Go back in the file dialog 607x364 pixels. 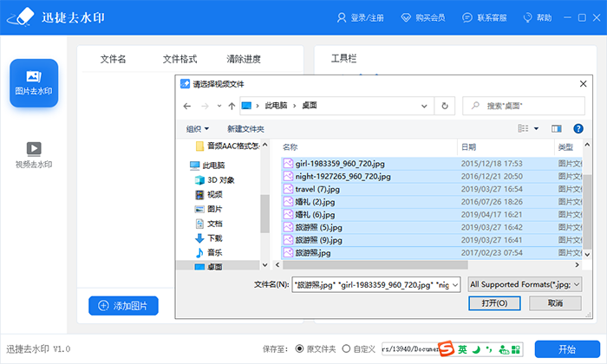click(187, 106)
